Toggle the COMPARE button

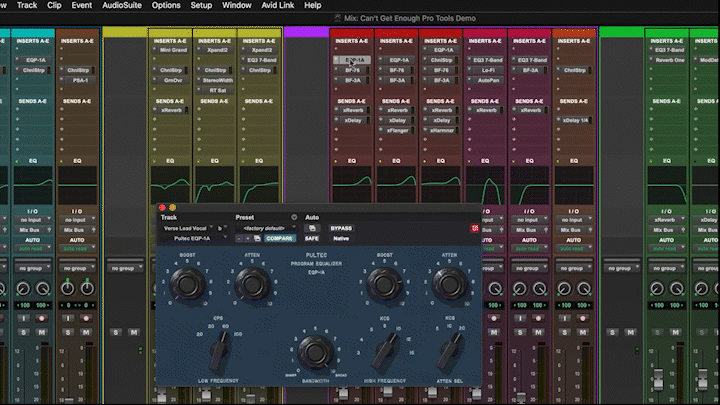pos(279,238)
